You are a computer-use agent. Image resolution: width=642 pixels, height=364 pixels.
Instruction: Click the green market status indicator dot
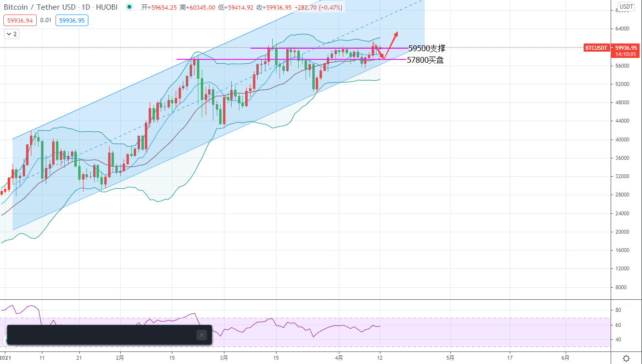point(129,7)
